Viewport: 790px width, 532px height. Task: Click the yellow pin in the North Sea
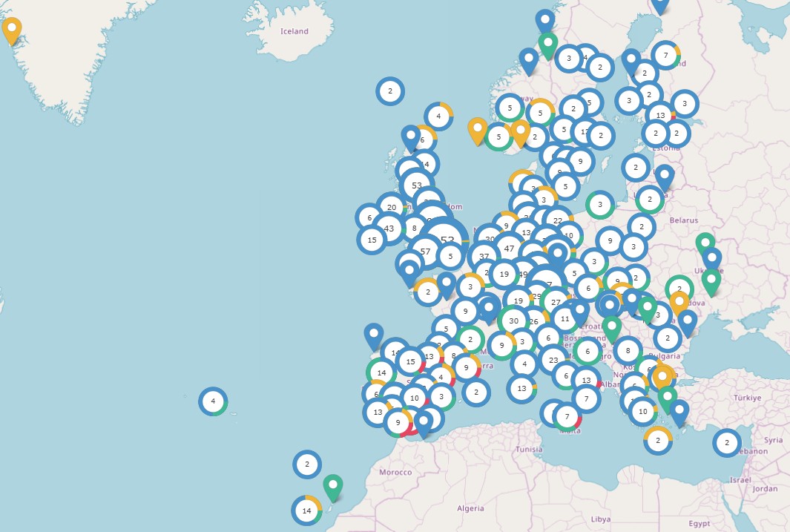478,131
